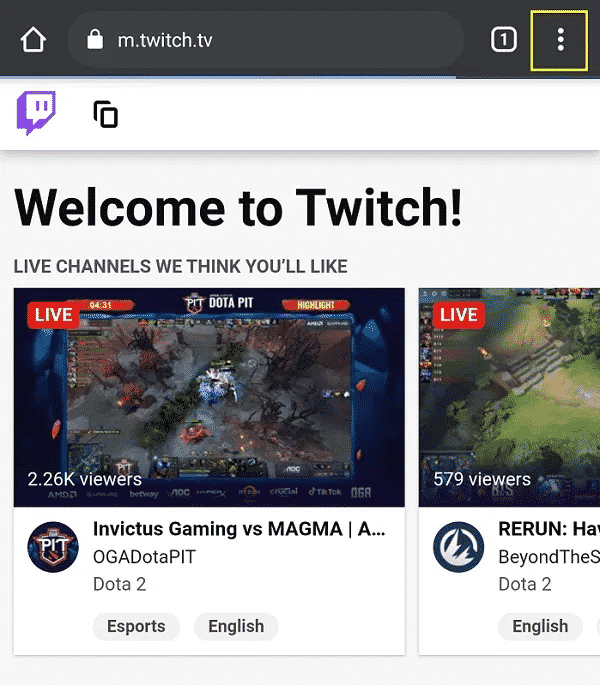The image size is (600, 685).
Task: Click the Dota 2 category on second card
Action: 525,584
